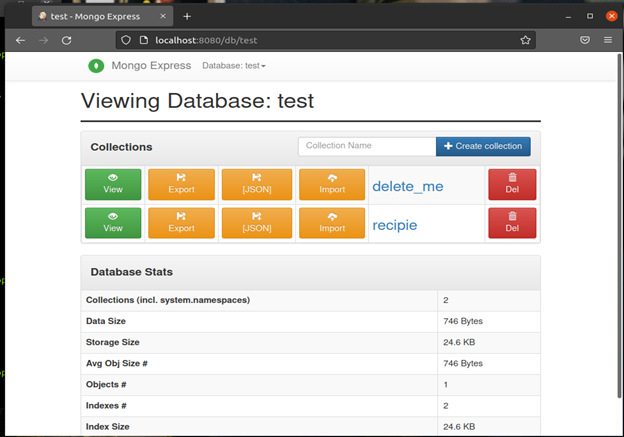View the delete_me collection
The image size is (624, 437).
[113, 184]
